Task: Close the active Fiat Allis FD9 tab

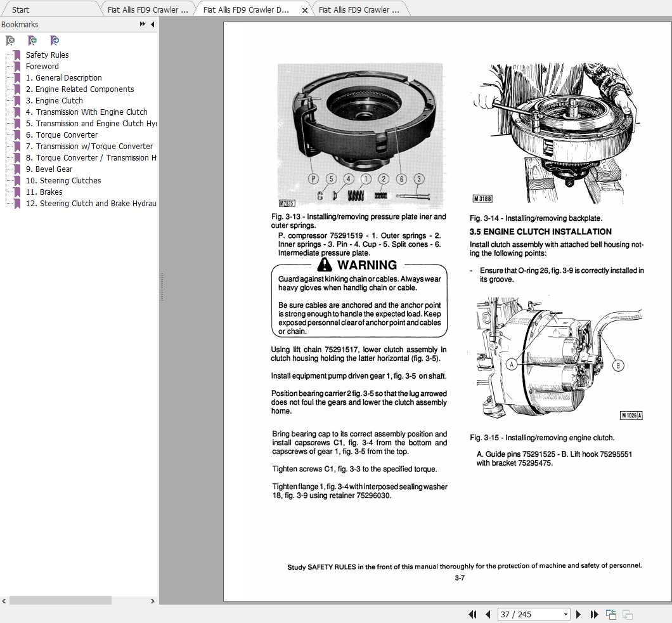Action: click(305, 10)
